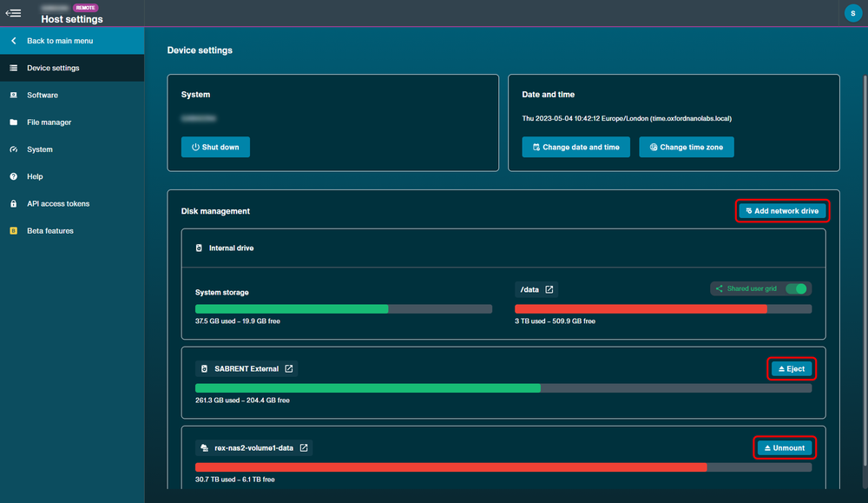This screenshot has width=868, height=503.
Task: Click the /data red usage bar
Action: click(x=663, y=309)
